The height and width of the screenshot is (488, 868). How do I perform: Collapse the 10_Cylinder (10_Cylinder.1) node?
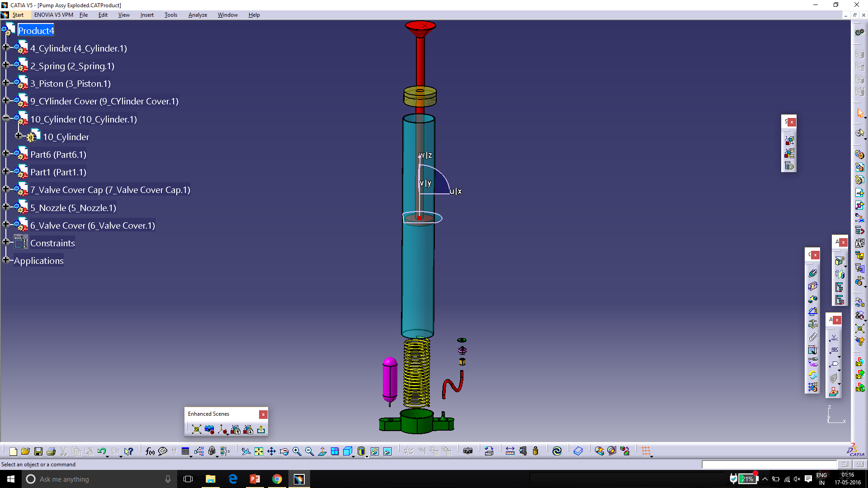(x=6, y=118)
